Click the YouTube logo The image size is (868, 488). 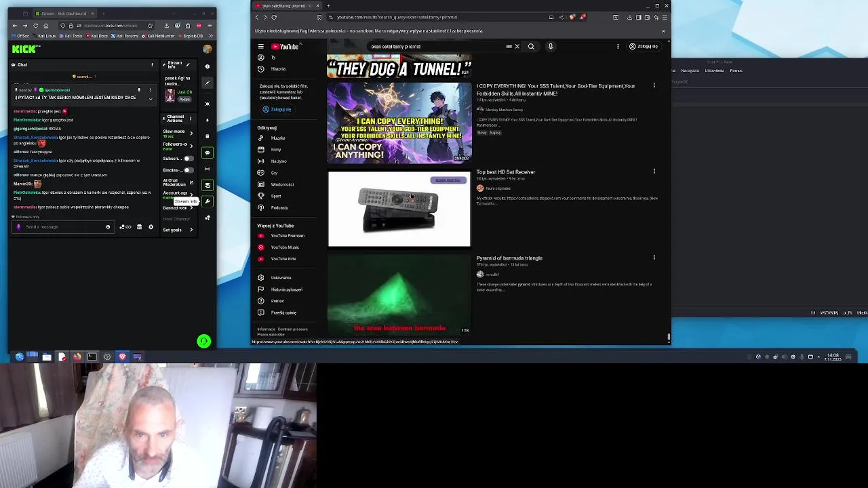[x=285, y=47]
